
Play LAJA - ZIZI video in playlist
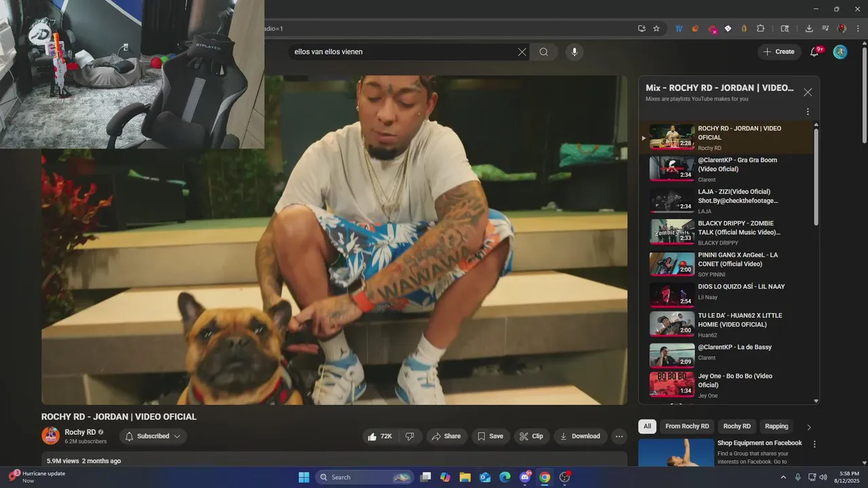click(x=726, y=201)
